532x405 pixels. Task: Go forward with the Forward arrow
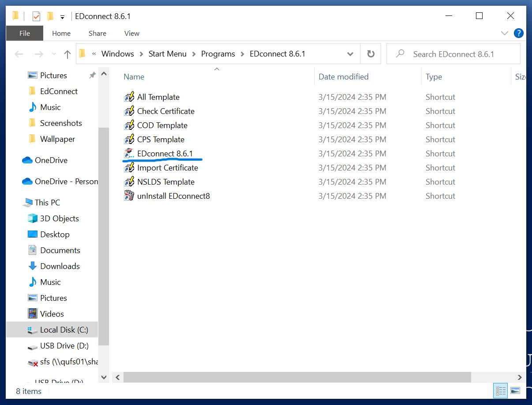(x=39, y=54)
